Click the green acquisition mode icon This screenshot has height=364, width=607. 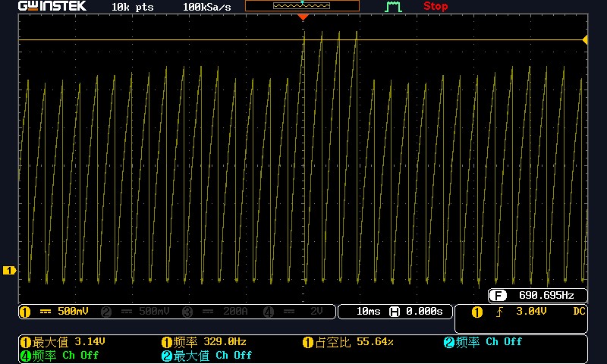tap(393, 7)
